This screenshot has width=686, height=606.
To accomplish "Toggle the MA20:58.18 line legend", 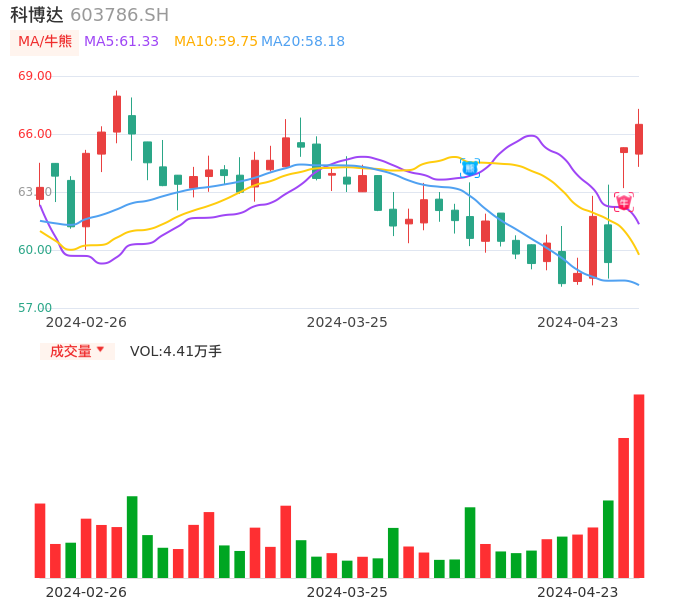I will (x=303, y=41).
